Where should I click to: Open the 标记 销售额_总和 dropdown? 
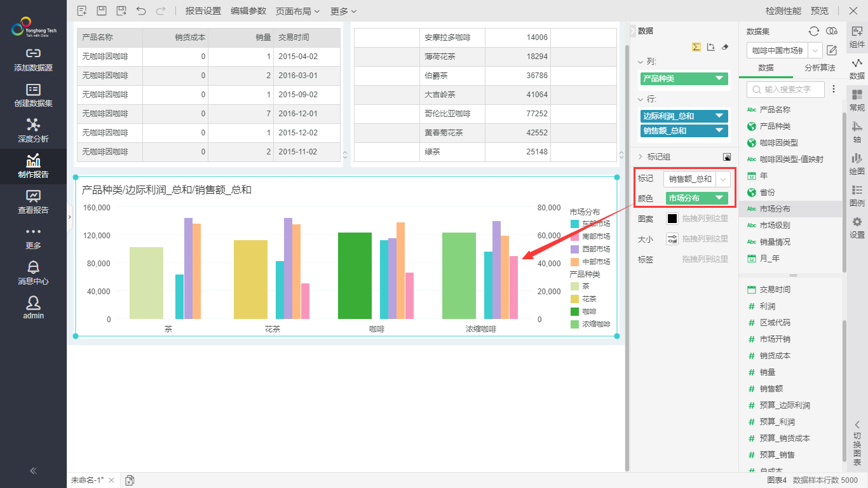click(x=723, y=179)
